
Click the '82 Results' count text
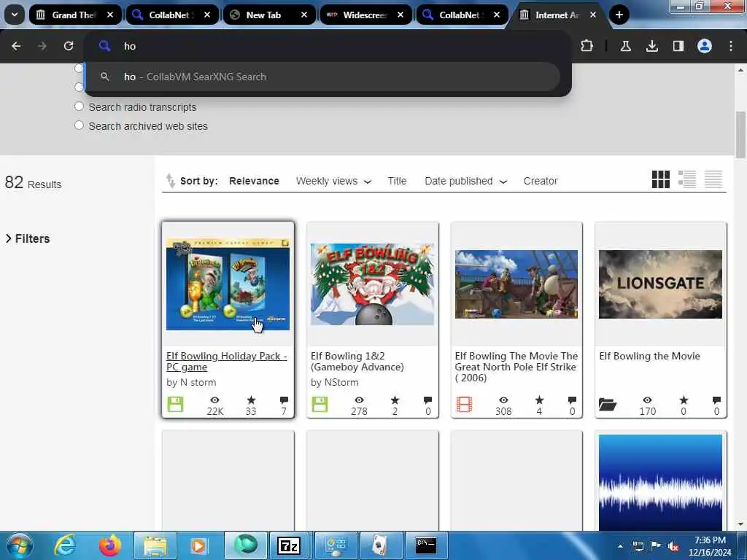point(33,182)
